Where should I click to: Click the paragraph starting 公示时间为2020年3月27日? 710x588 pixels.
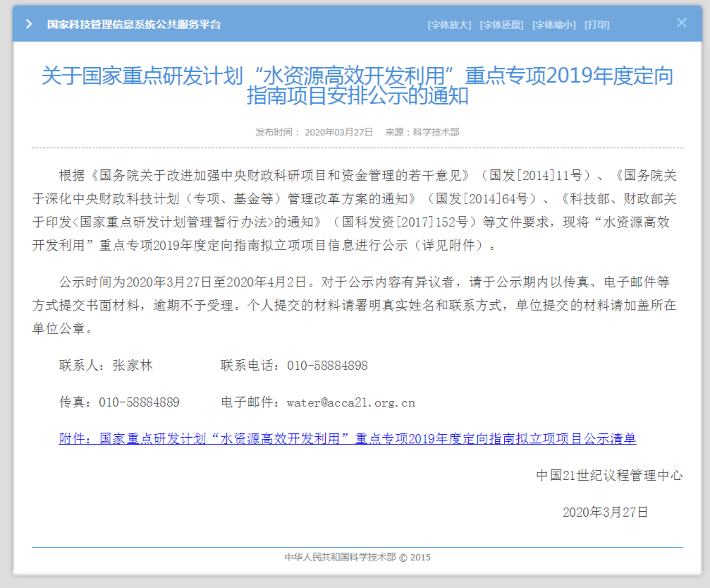(354, 305)
